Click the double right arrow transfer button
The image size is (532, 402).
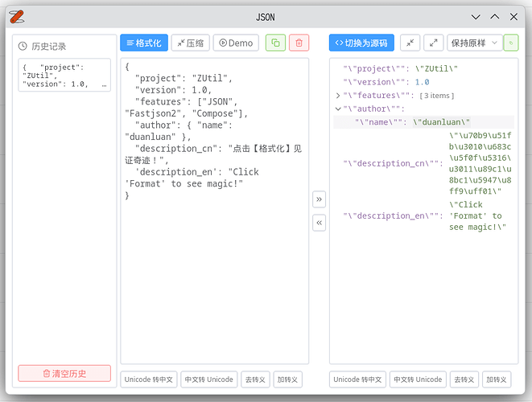point(319,199)
